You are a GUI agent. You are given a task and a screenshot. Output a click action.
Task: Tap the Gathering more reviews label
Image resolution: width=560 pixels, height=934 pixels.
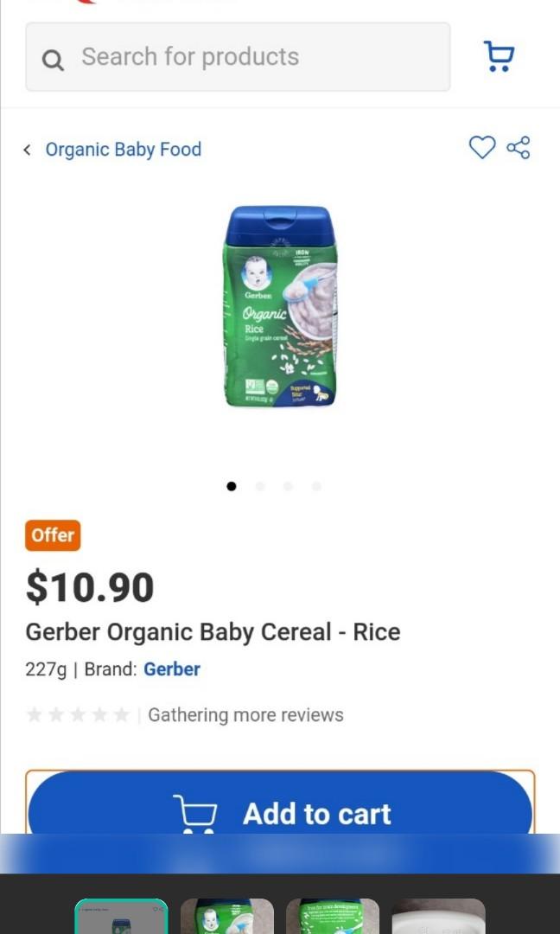click(x=245, y=715)
